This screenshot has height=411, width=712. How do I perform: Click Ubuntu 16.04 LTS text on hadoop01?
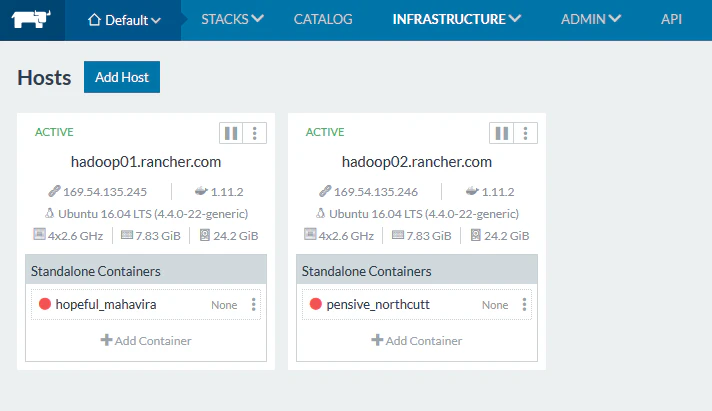153,214
